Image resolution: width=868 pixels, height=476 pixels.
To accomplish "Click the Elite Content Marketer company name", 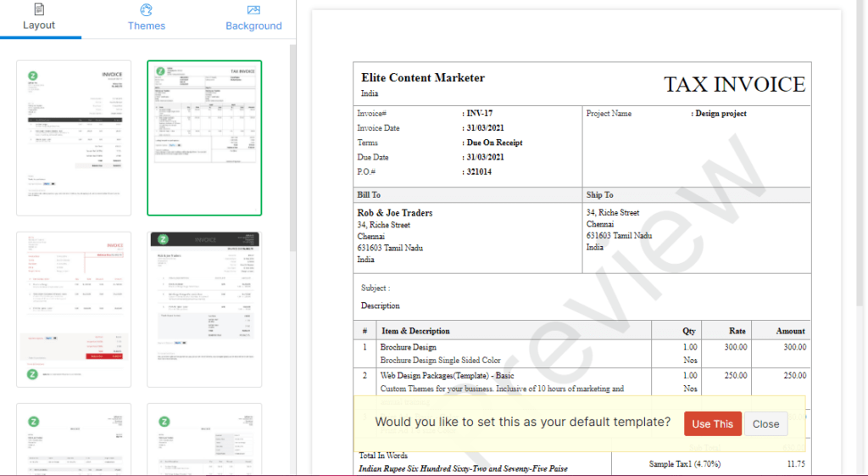I will coord(423,78).
